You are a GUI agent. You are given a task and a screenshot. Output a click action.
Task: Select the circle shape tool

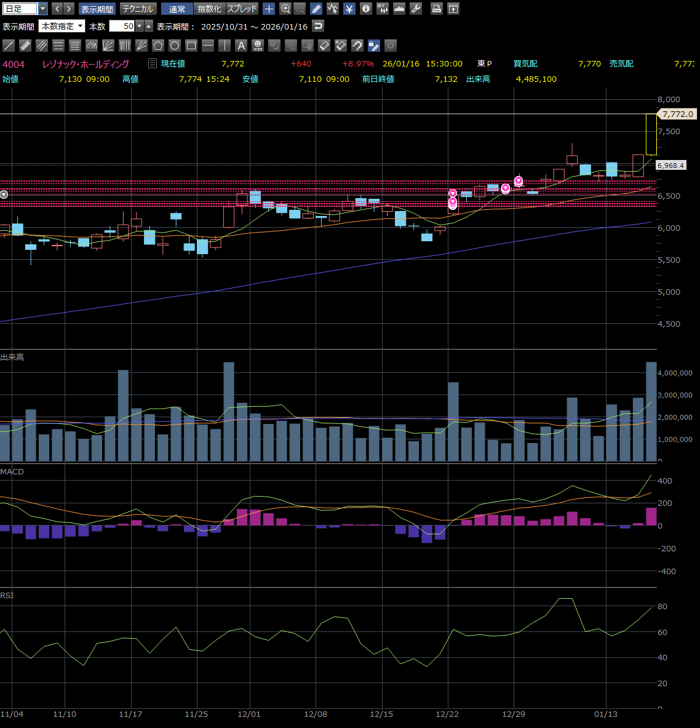tap(175, 45)
